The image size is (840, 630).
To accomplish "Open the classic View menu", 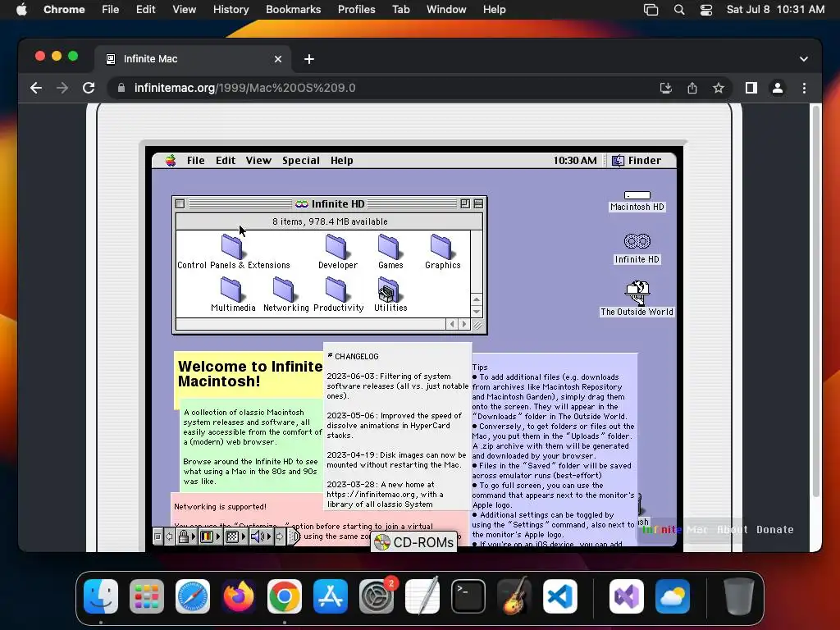I will tap(258, 161).
